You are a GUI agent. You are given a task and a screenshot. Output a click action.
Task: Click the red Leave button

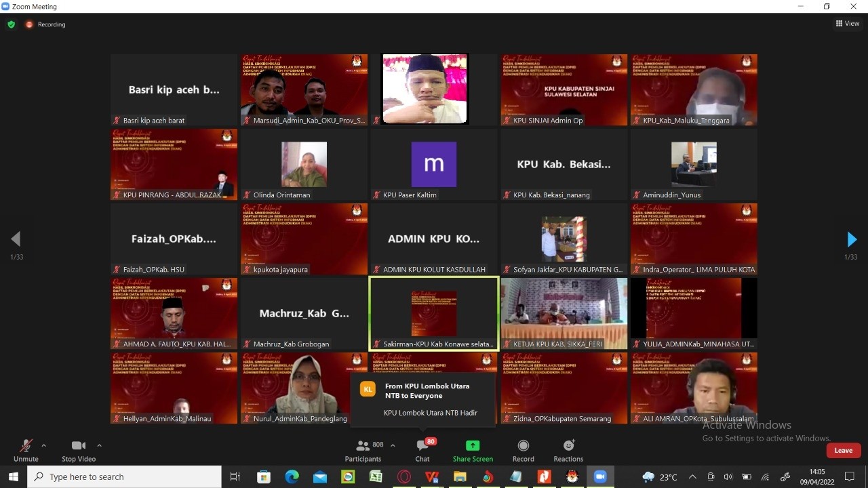pyautogui.click(x=843, y=450)
